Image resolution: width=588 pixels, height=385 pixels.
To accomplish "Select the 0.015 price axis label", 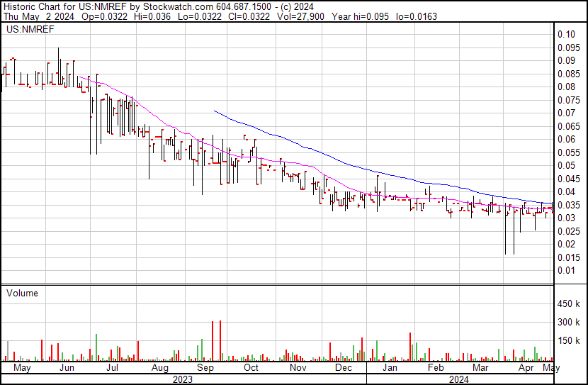I will (569, 258).
